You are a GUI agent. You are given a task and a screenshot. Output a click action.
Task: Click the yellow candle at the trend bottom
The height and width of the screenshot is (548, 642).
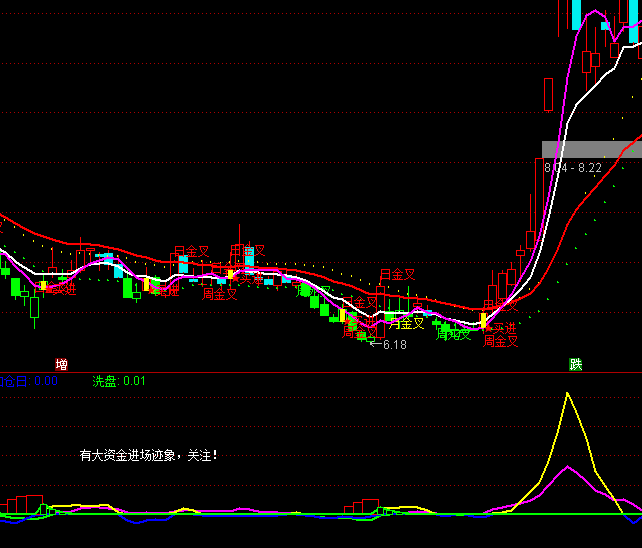[x=484, y=320]
